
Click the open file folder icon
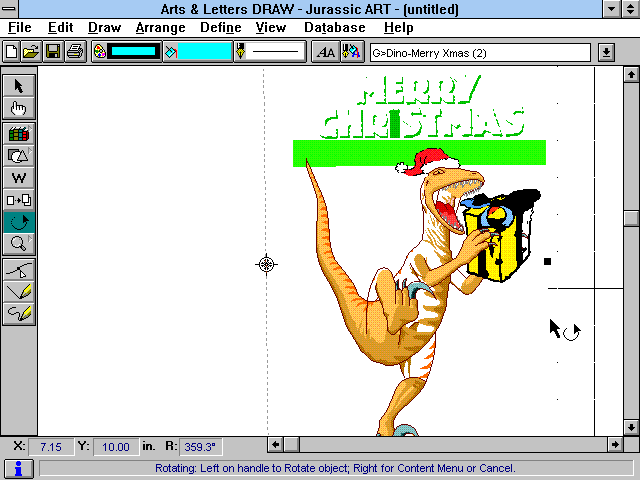click(x=31, y=51)
